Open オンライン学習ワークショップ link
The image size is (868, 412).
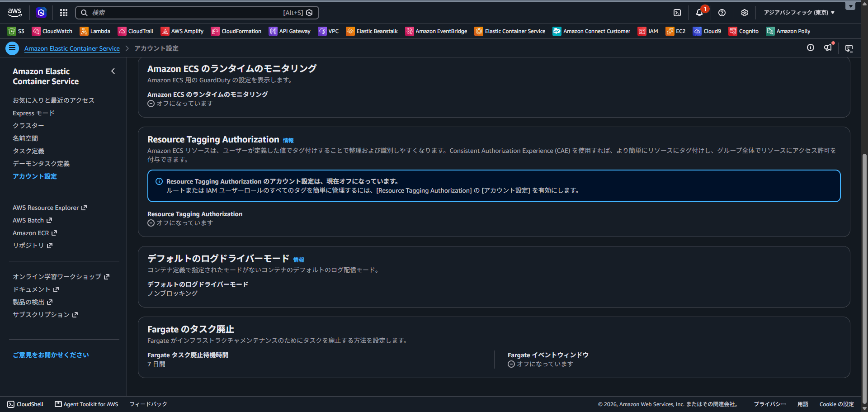pos(61,277)
